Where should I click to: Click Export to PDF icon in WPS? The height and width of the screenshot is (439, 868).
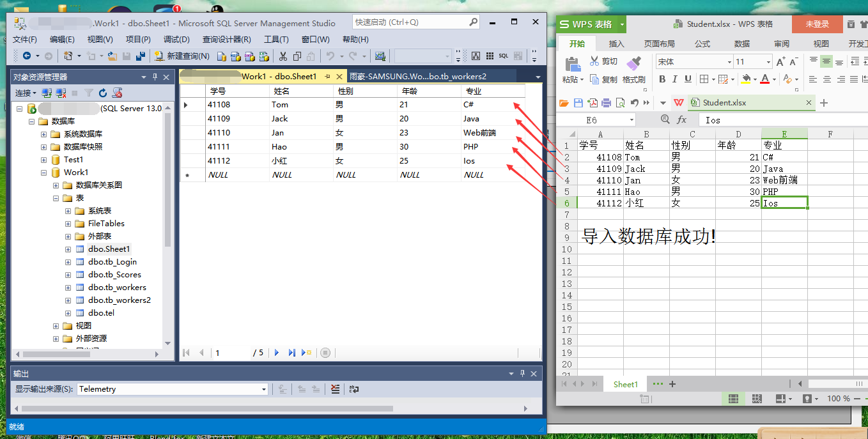(x=593, y=103)
